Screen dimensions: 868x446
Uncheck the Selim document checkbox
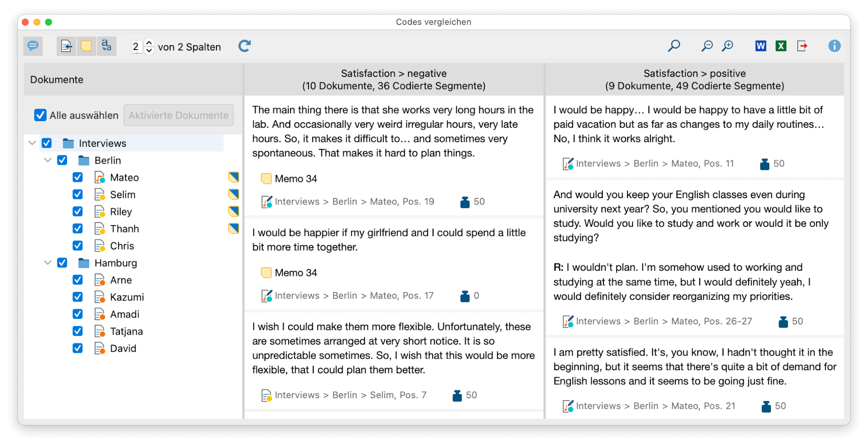[x=78, y=195]
